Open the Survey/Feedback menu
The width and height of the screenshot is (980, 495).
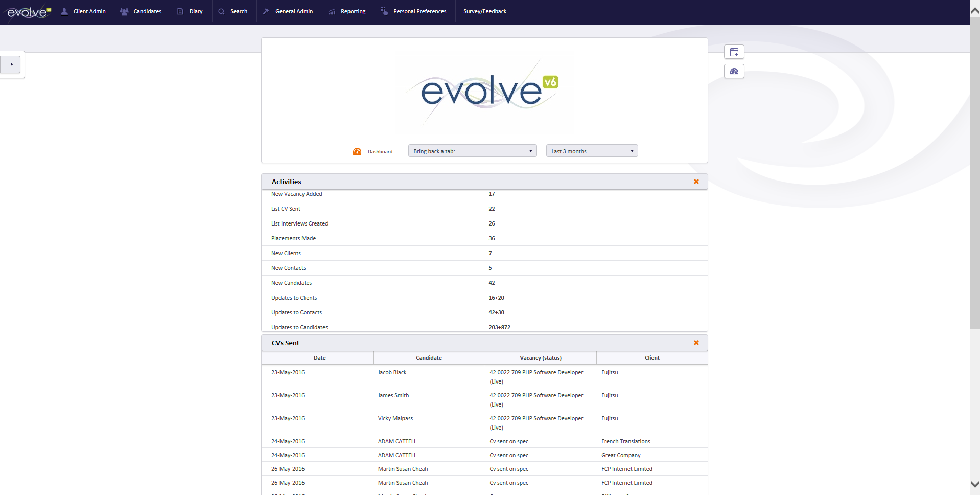click(x=484, y=11)
